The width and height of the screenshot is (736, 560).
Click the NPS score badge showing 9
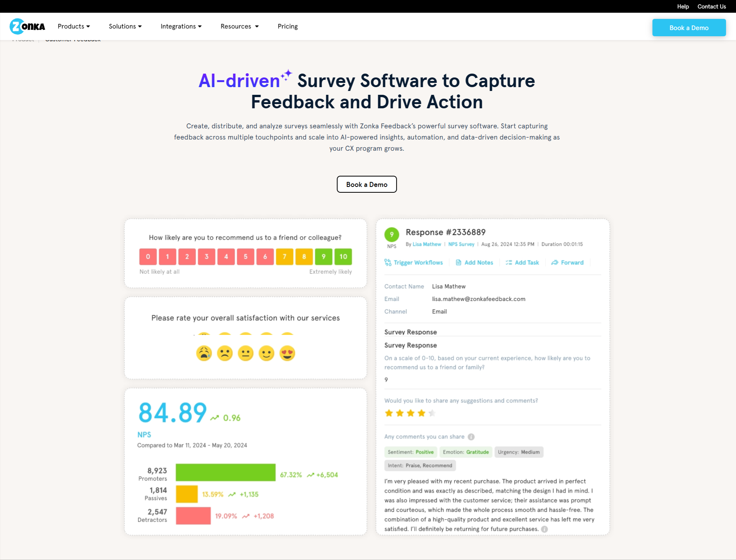point(392,234)
